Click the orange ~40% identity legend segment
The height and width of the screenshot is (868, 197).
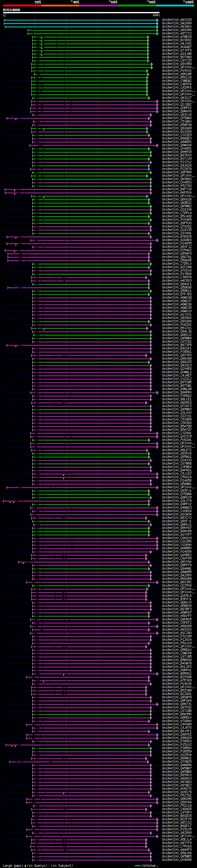point(60,6)
